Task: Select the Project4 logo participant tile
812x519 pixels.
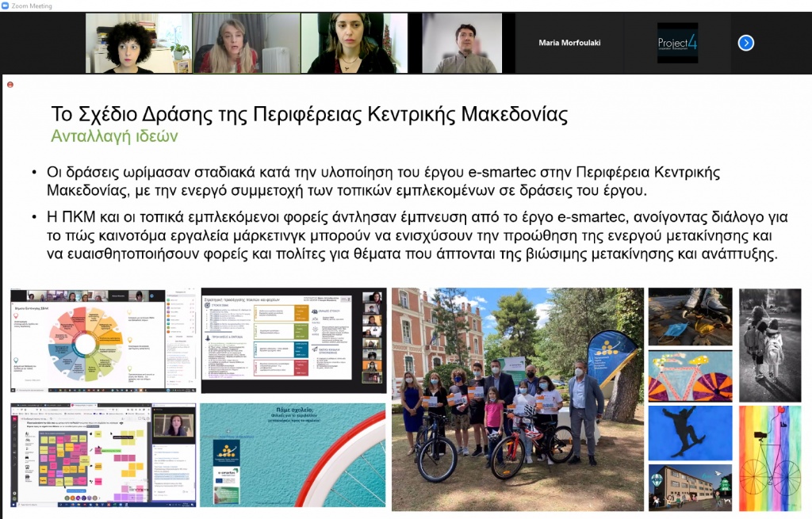Action: [677, 43]
